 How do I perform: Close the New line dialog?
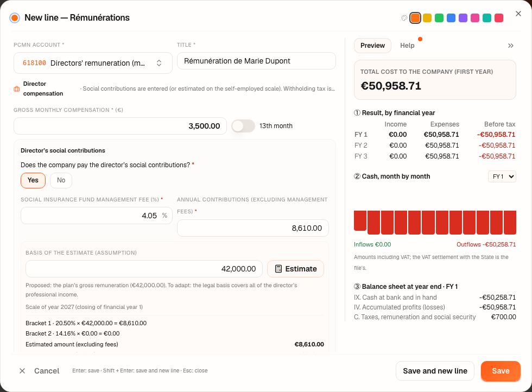click(x=518, y=14)
